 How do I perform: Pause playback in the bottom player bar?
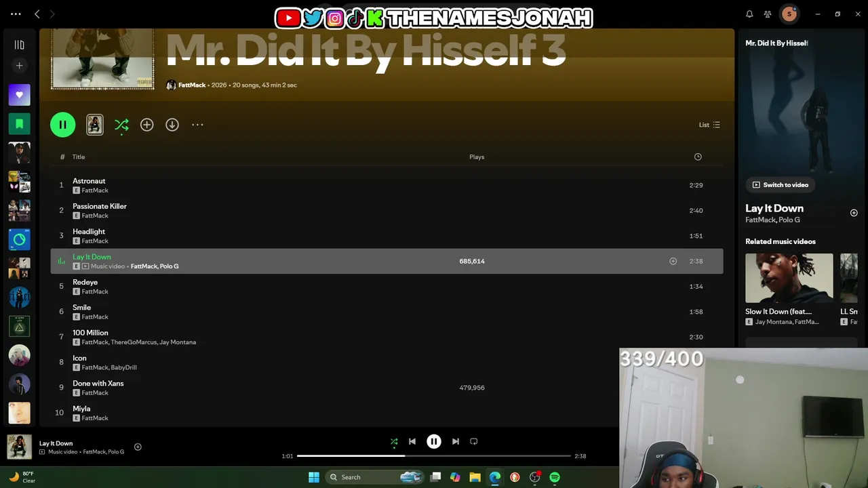pos(434,441)
